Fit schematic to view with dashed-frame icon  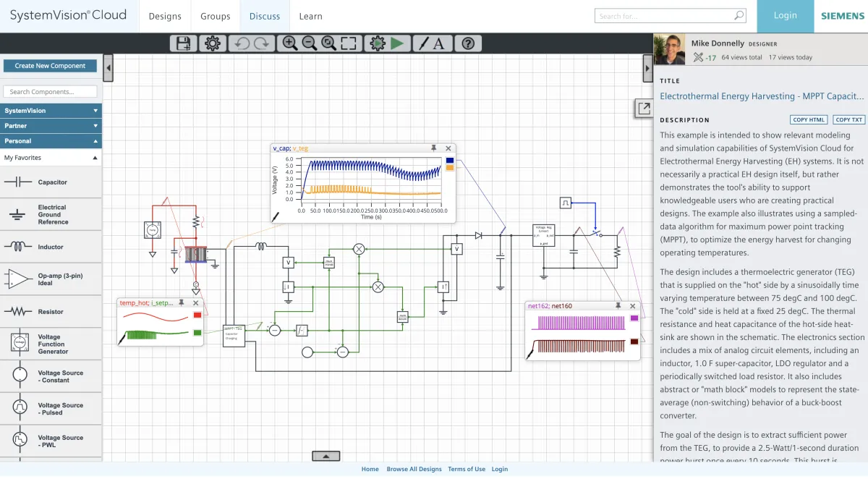349,43
